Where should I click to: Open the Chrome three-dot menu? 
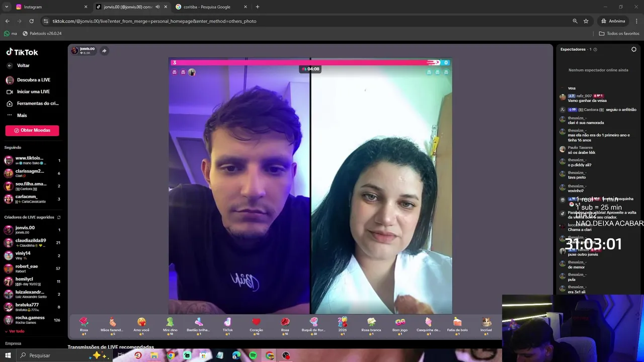[637, 21]
